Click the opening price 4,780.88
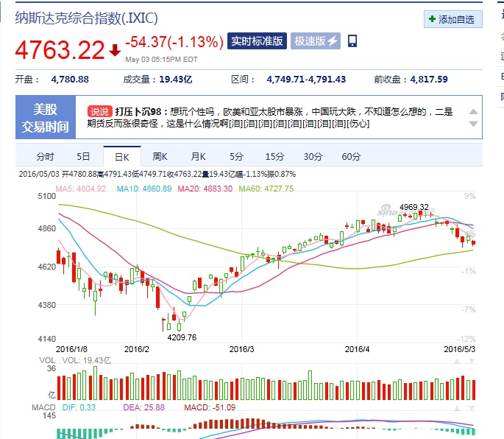This screenshot has width=504, height=439. tap(70, 79)
